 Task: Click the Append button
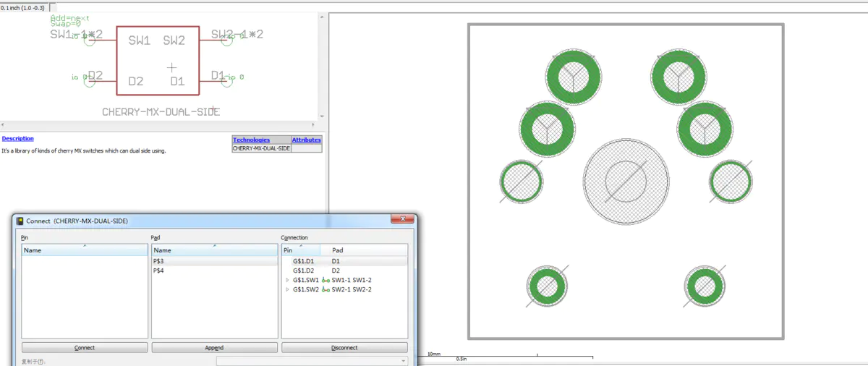(x=214, y=347)
